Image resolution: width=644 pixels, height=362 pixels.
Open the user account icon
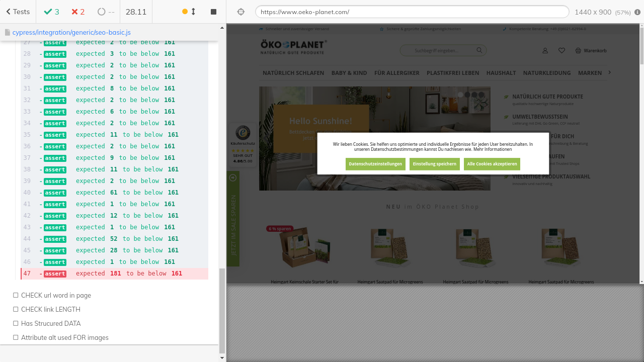pyautogui.click(x=545, y=50)
